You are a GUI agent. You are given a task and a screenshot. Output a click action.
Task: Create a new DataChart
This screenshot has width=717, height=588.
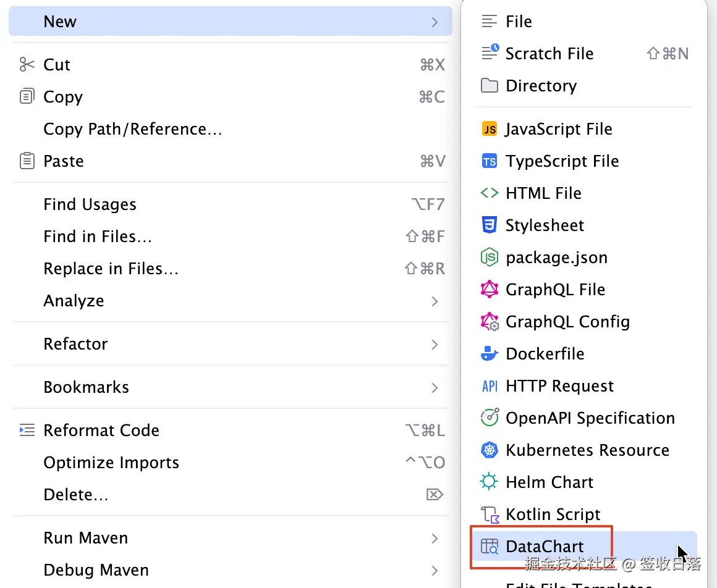[584, 547]
